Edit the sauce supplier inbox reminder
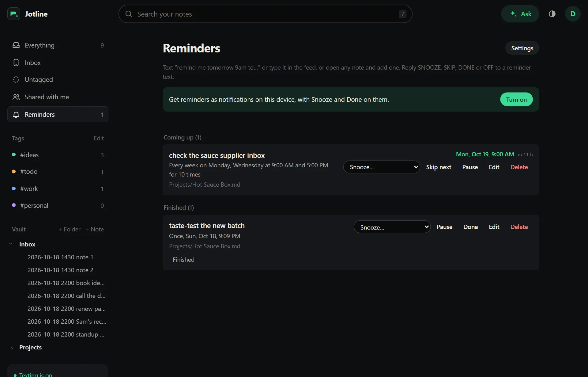Viewport: 588px width, 377px height. tap(494, 167)
